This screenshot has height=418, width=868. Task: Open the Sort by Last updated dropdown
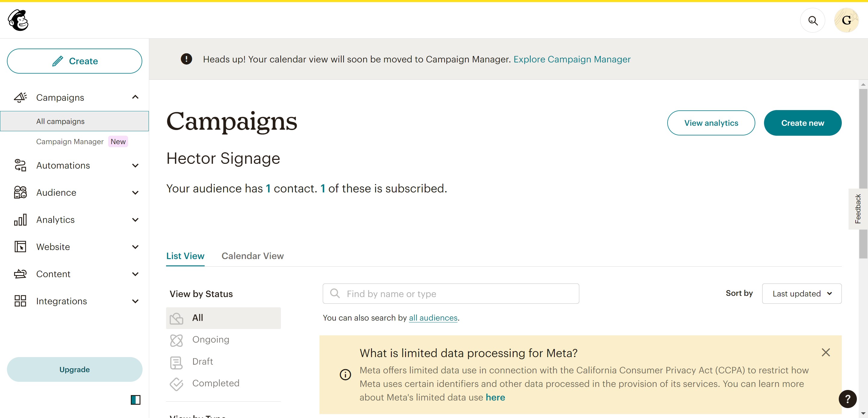(x=801, y=294)
